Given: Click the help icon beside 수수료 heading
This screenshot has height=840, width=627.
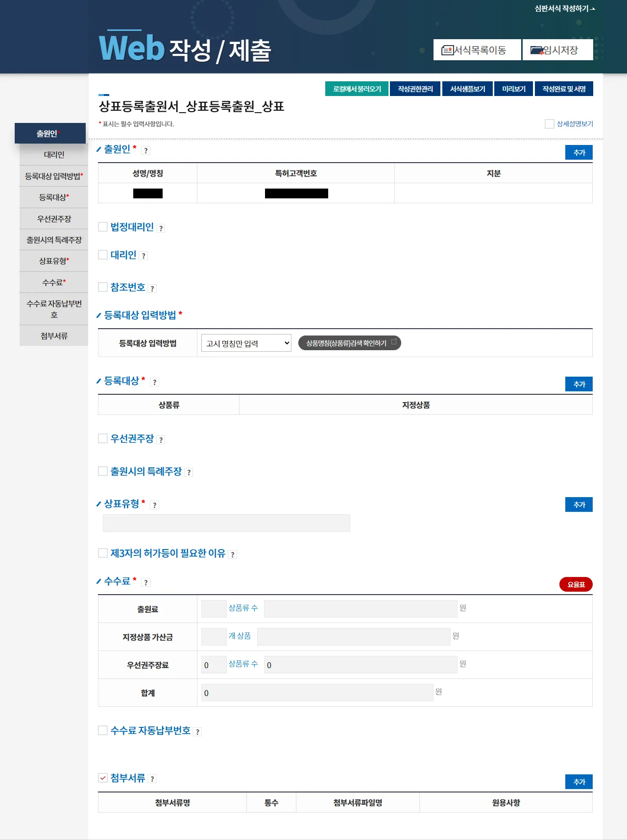Looking at the screenshot, I should click(145, 583).
